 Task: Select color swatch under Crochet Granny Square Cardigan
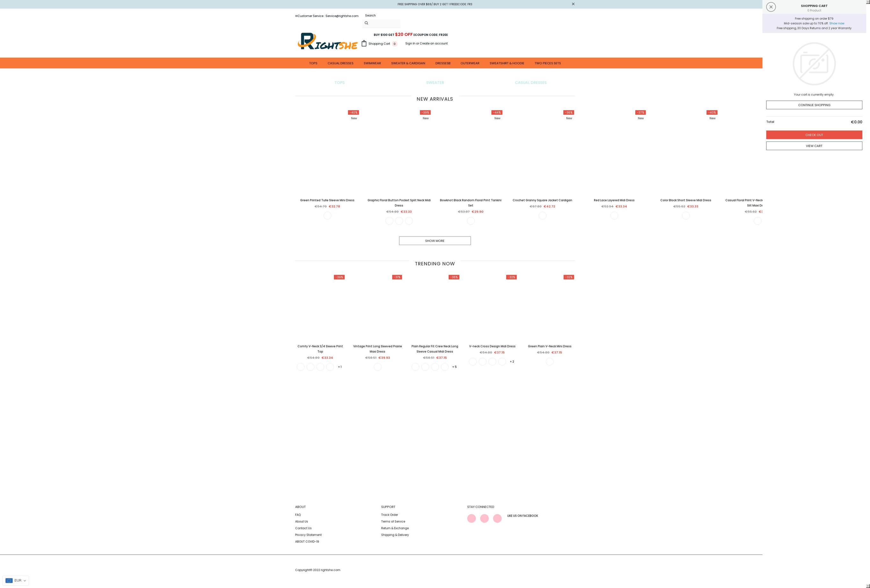tap(542, 215)
